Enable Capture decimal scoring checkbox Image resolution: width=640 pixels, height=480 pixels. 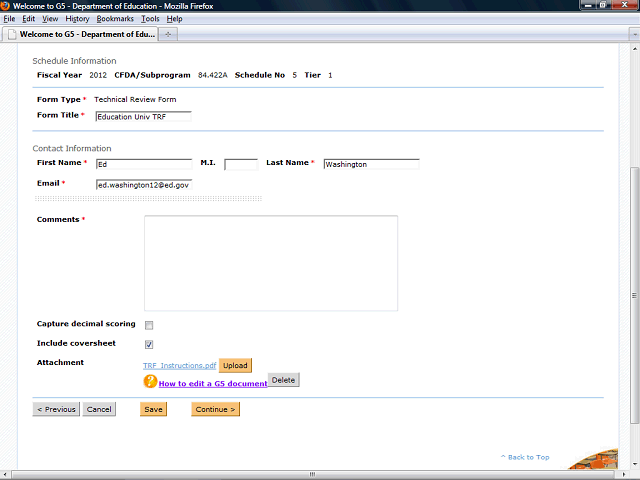tap(149, 325)
